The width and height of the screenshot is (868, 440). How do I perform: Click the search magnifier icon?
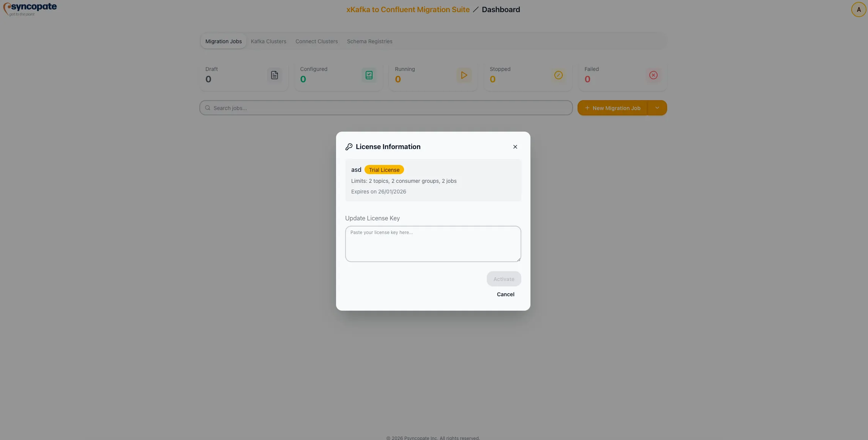click(208, 108)
